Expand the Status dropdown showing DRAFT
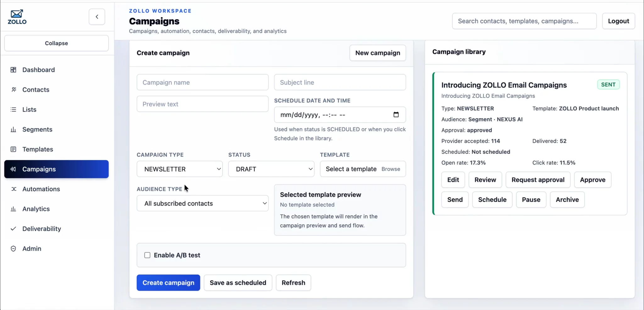Image resolution: width=644 pixels, height=310 pixels. [271, 169]
